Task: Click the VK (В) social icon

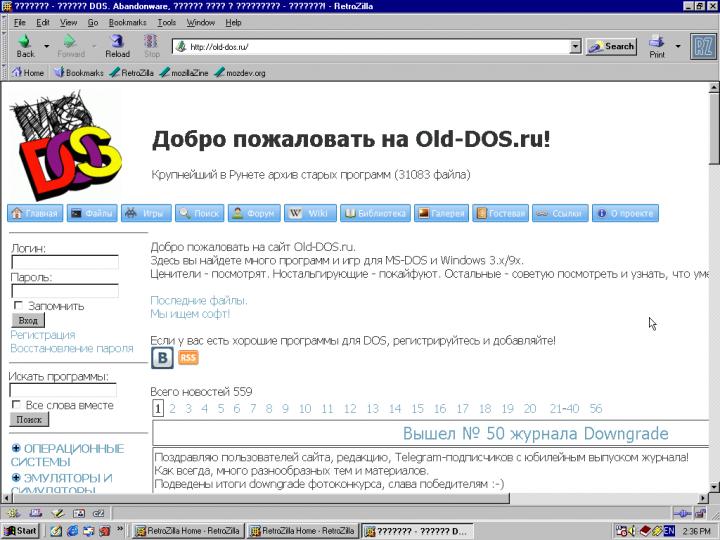Action: click(x=162, y=358)
